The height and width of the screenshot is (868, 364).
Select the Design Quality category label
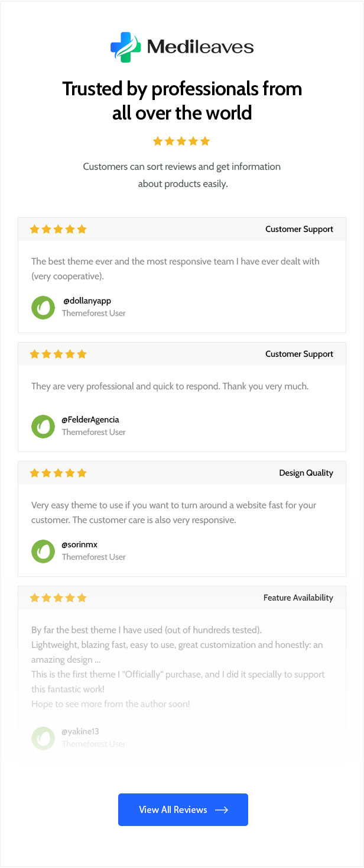[x=306, y=473]
